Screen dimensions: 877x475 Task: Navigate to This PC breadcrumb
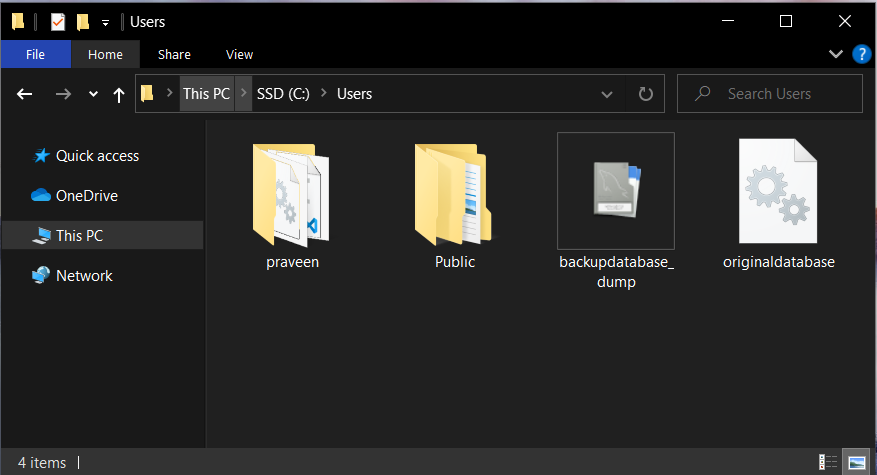click(206, 93)
